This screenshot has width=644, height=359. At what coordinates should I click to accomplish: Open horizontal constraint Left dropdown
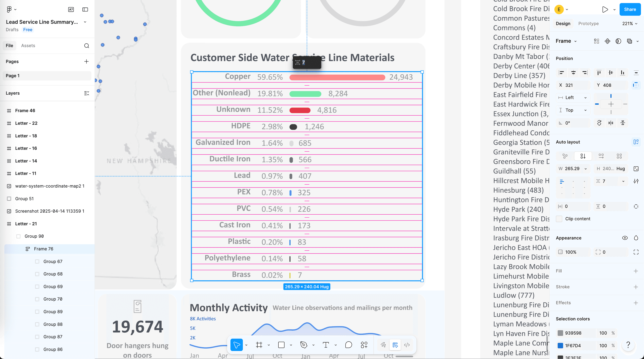click(573, 97)
